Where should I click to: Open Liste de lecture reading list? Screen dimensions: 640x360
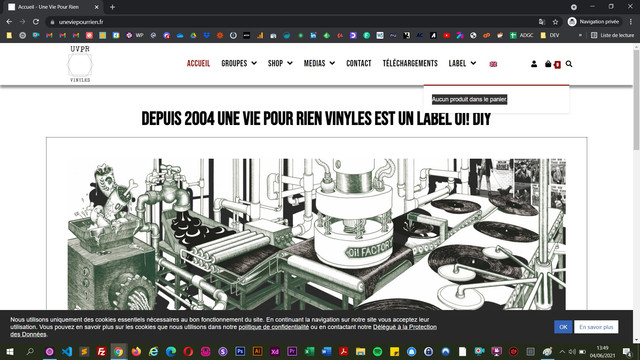(x=613, y=36)
